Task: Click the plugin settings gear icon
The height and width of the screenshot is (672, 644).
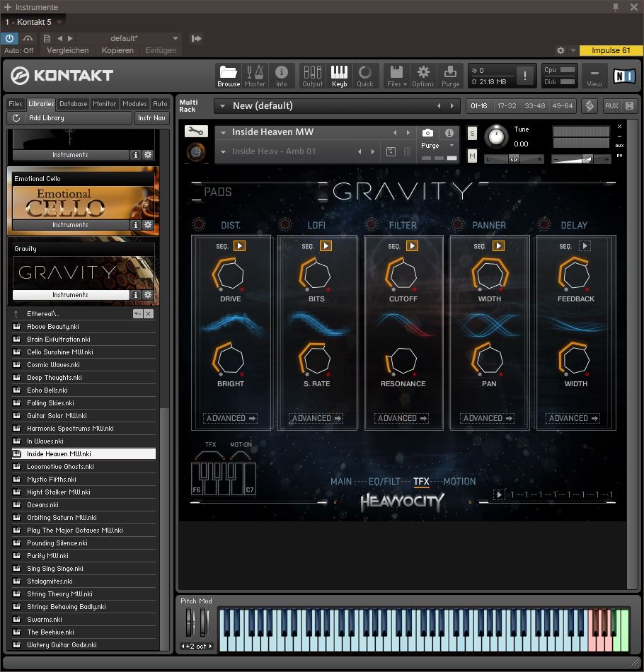Action: pyautogui.click(x=560, y=50)
